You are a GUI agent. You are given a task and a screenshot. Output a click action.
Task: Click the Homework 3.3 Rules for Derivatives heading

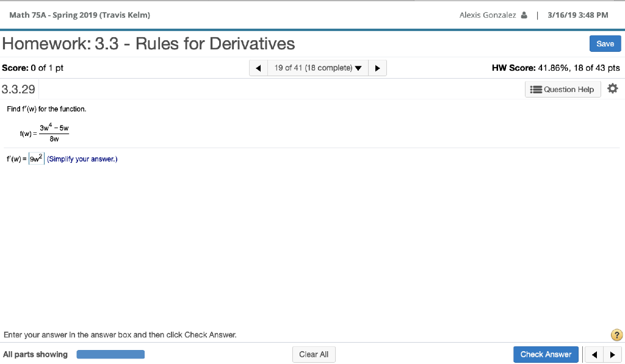pos(149,43)
